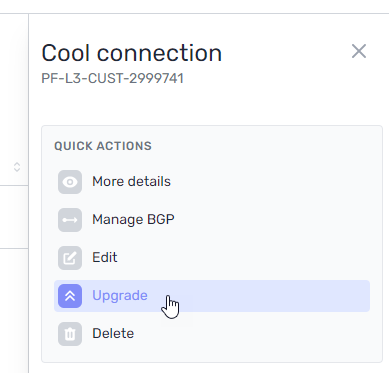Click the QUICK ACTIONS section heading
389x373 pixels.
[103, 146]
